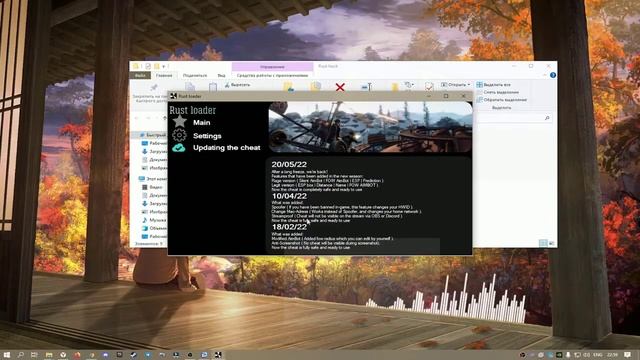Click the Move to folder icon in ribbon

[289, 87]
